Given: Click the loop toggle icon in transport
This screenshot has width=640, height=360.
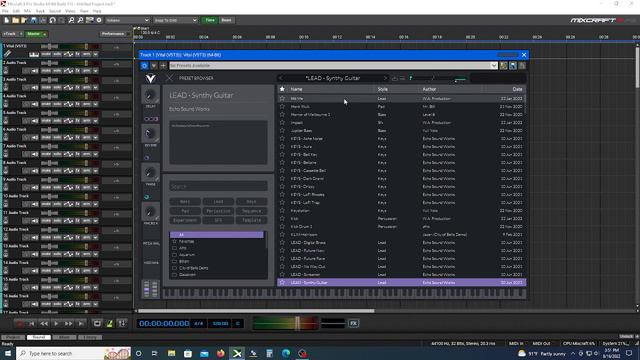Looking at the screenshot, I should click(x=97, y=324).
